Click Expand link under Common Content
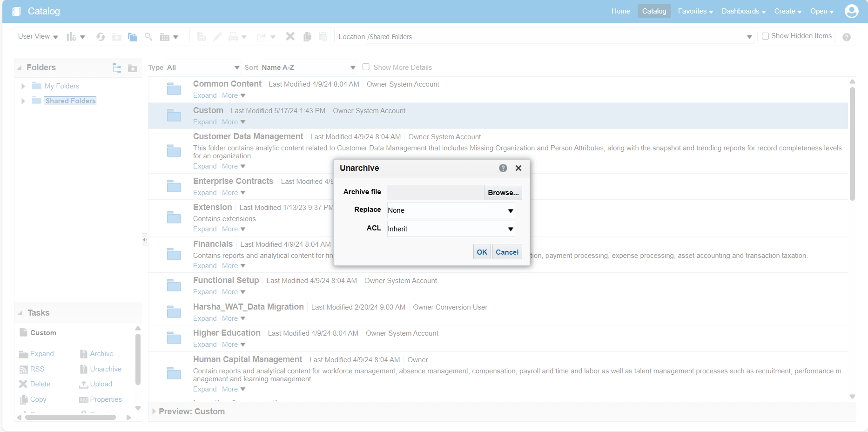The image size is (868, 432). pos(205,95)
